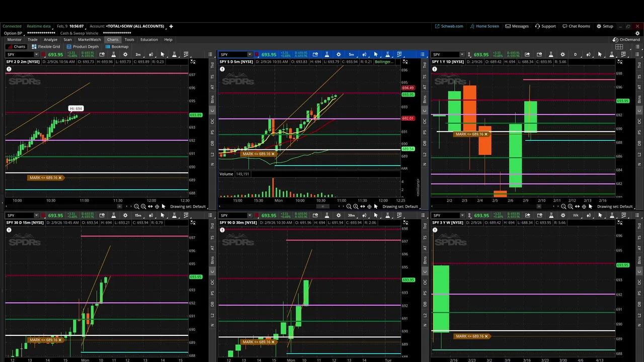Screen dimensions: 644x362
Task: Toggle AT side tab beside SPY 5 D 5m chart
Action: [425, 87]
